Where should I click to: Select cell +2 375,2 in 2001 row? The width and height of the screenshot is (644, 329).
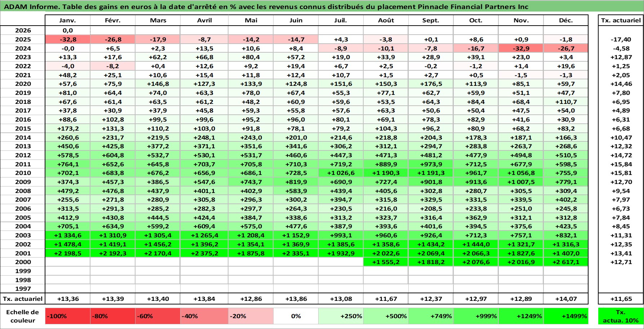(x=204, y=253)
